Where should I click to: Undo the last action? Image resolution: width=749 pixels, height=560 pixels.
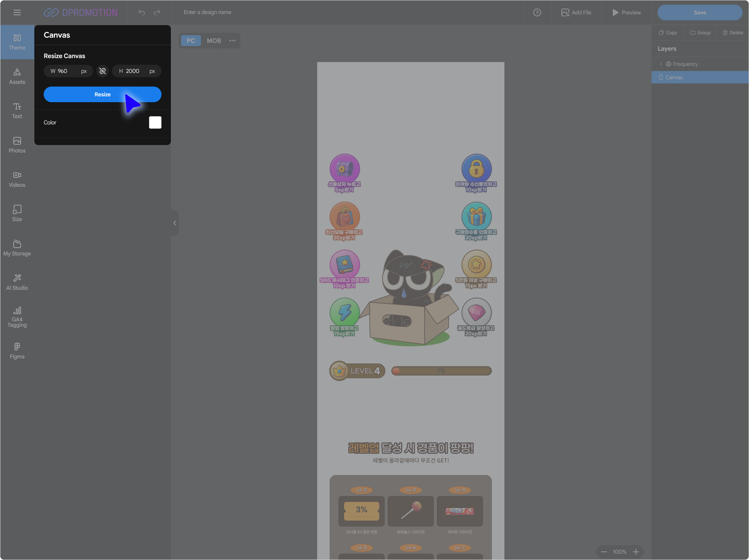(142, 12)
